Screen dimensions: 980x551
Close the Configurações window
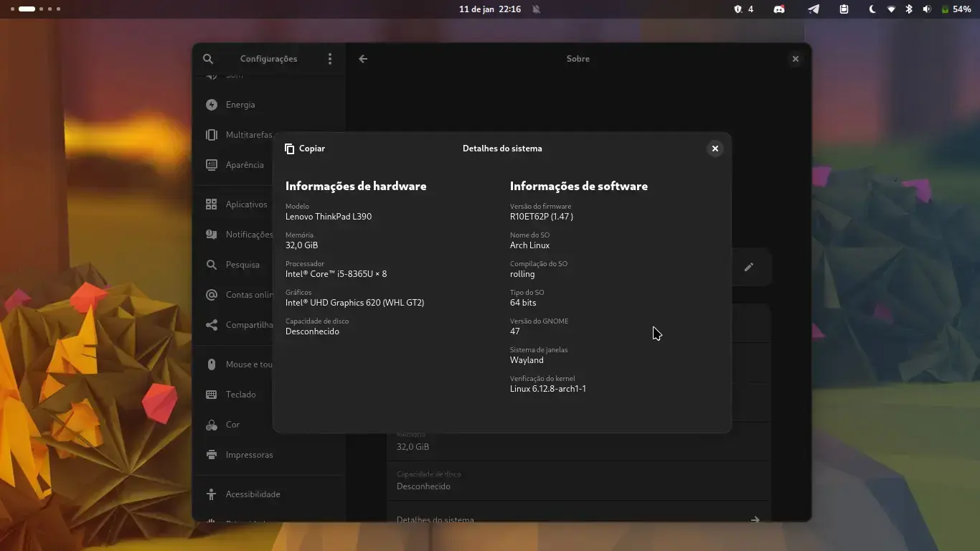click(x=795, y=59)
